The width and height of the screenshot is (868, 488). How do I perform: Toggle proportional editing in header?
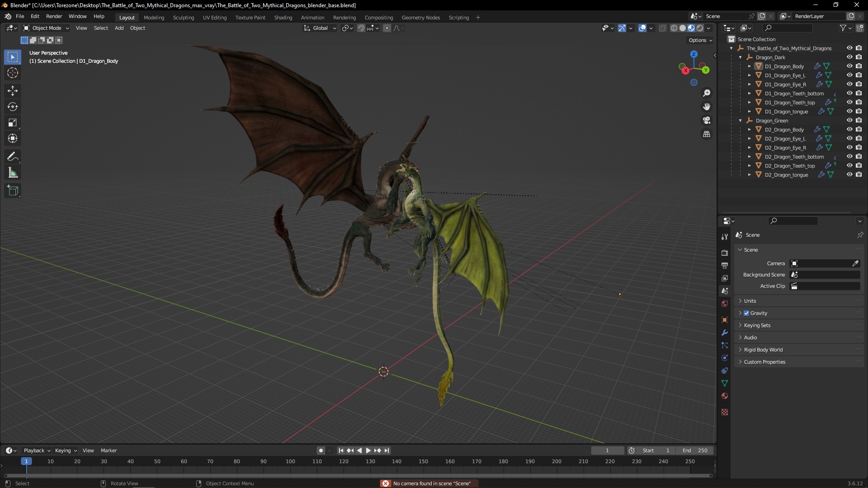coord(387,28)
